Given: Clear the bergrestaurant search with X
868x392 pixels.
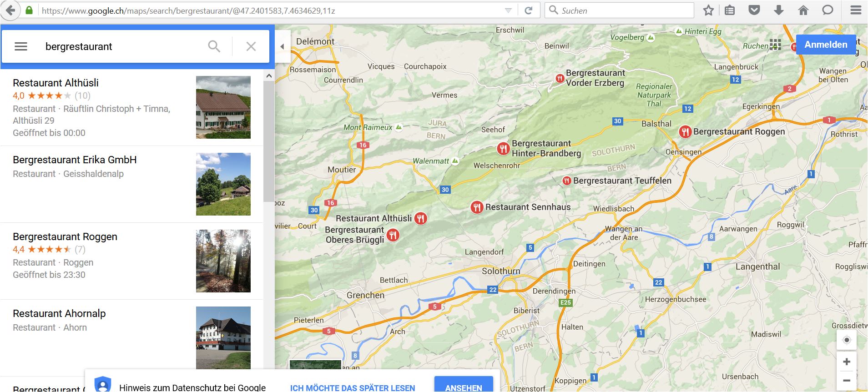Looking at the screenshot, I should 251,46.
